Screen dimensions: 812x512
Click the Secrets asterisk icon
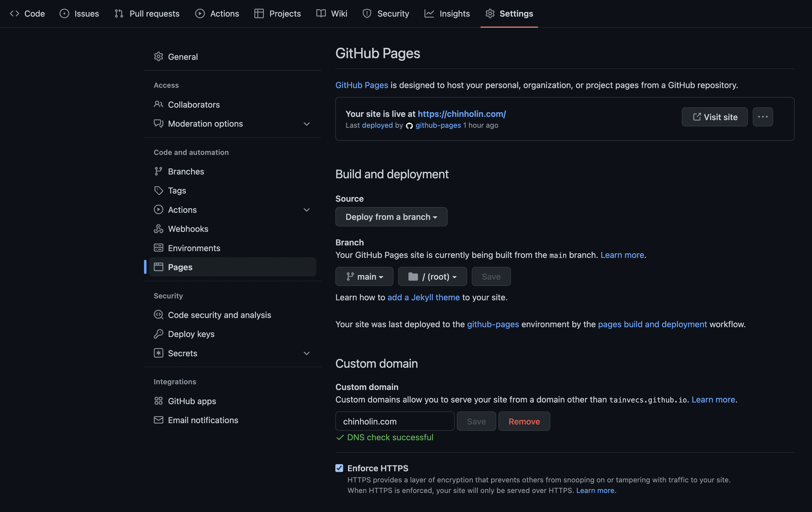(x=158, y=353)
